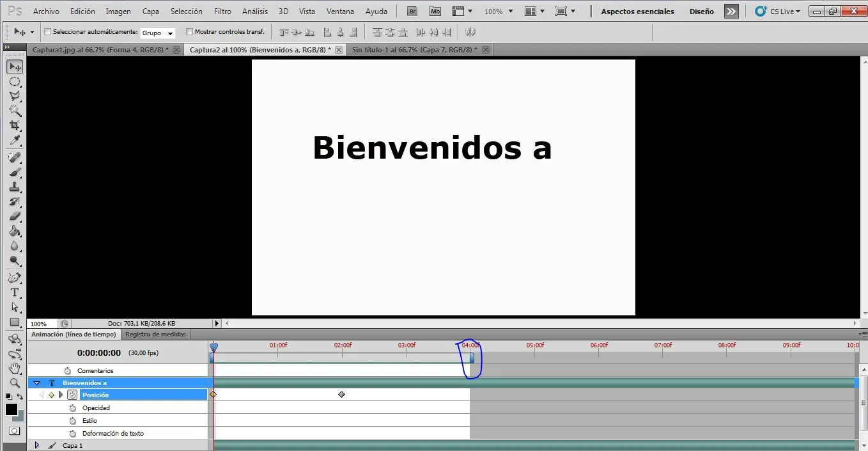The width and height of the screenshot is (868, 451).
Task: Swap foreground and background colors
Action: [20, 397]
